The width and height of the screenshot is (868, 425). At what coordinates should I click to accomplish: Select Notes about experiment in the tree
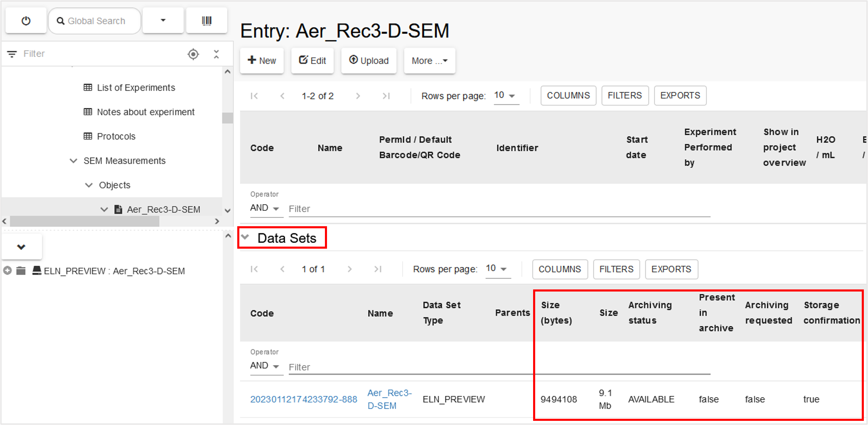click(x=145, y=112)
